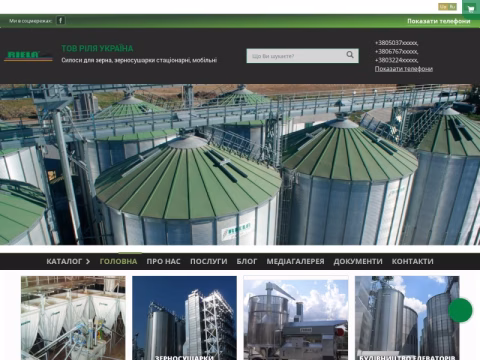The width and height of the screenshot is (480, 360).
Task: Click underlined Показати телефони under the numbers
Action: click(404, 69)
